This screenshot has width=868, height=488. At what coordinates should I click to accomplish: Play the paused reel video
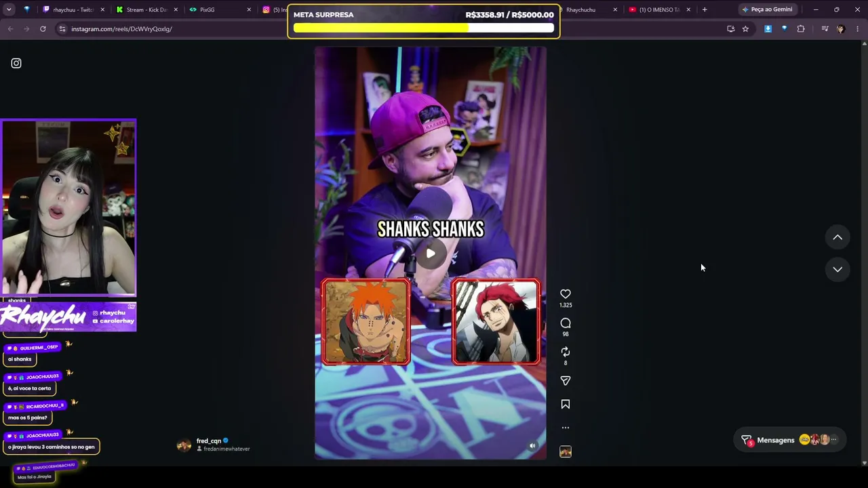coord(431,253)
